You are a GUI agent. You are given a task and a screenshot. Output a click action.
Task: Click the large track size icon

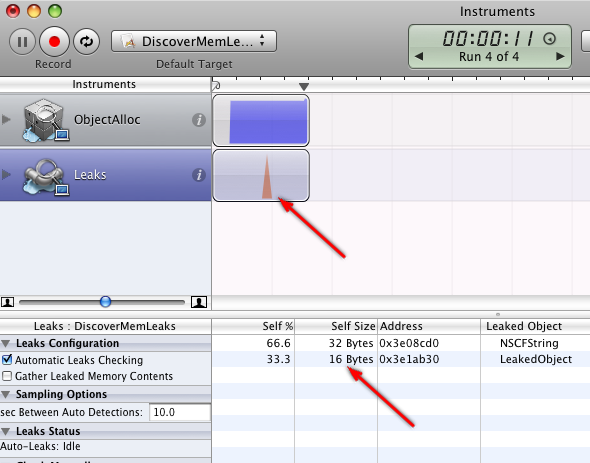click(199, 302)
